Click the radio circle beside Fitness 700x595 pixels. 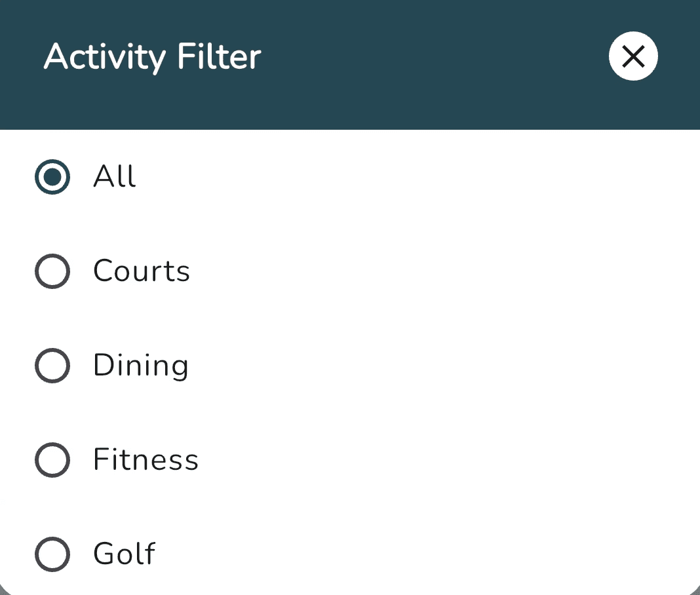coord(52,459)
